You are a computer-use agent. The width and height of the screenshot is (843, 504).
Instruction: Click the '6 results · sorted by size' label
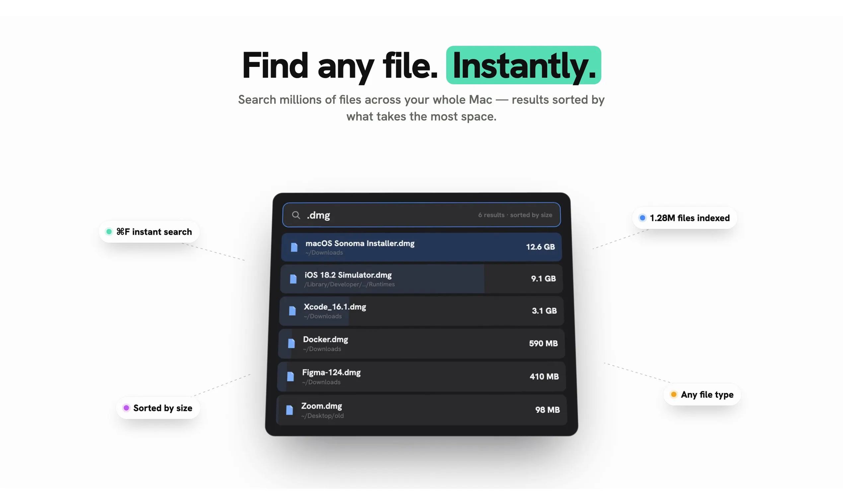(515, 215)
